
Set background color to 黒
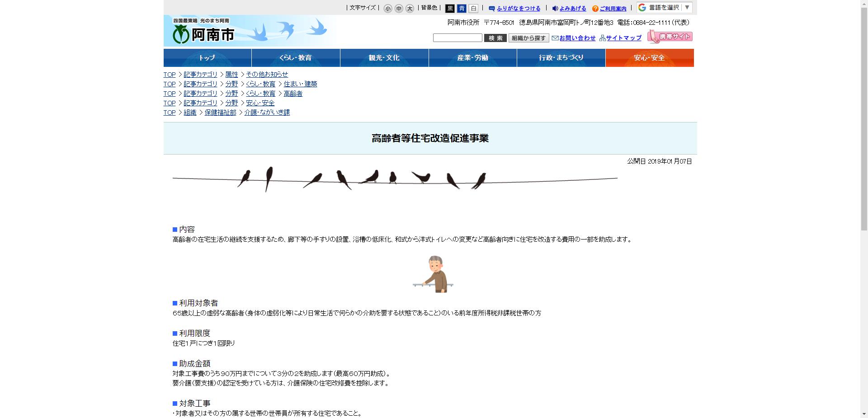pos(450,7)
